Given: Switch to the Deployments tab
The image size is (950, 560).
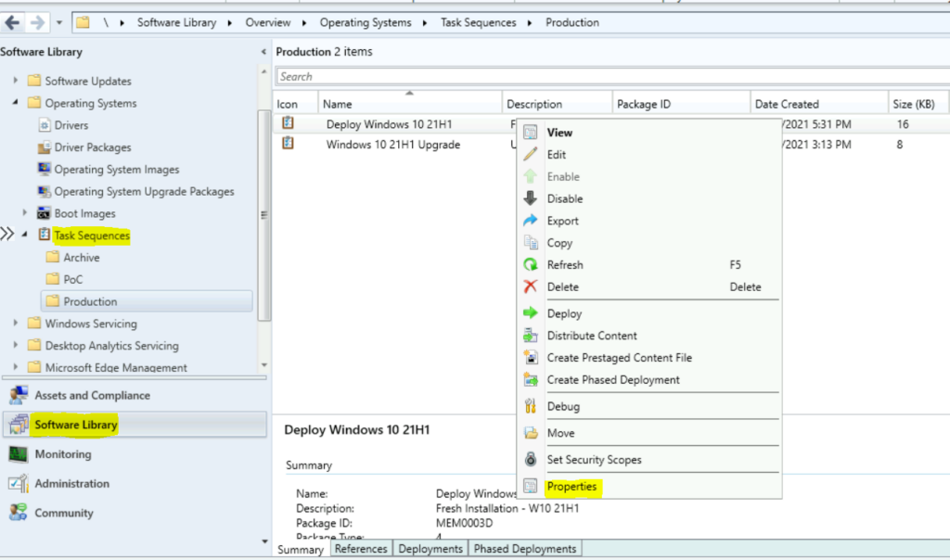Looking at the screenshot, I should 430,549.
